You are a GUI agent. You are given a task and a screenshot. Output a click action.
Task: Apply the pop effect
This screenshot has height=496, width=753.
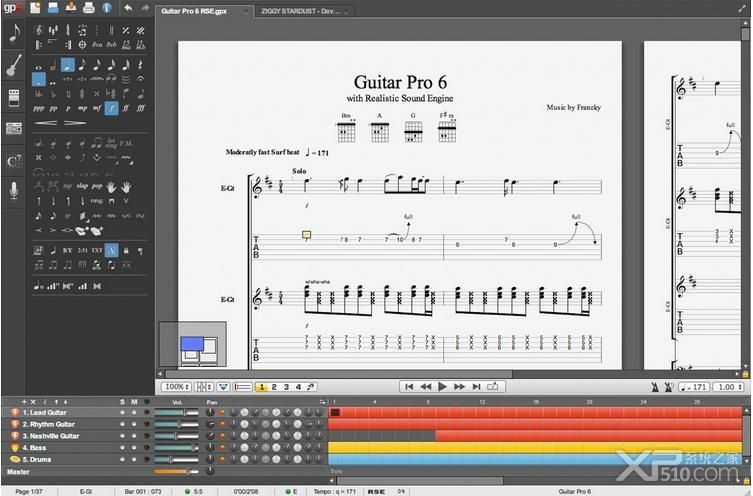[x=97, y=186]
